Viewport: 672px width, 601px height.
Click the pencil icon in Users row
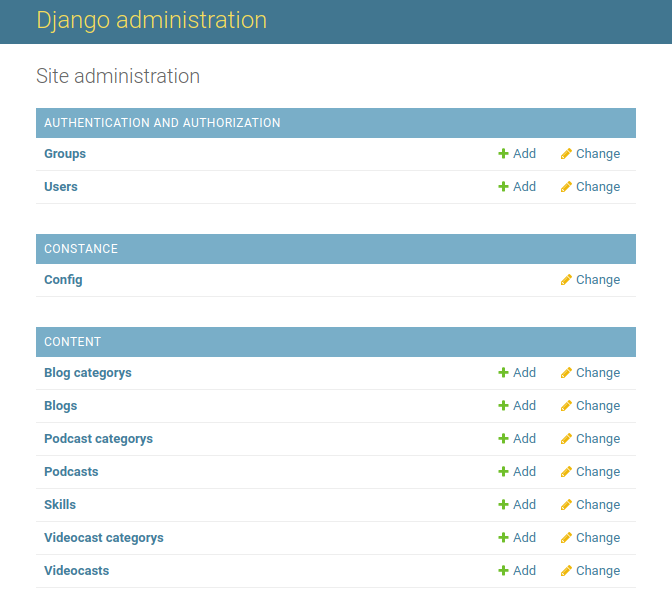566,186
